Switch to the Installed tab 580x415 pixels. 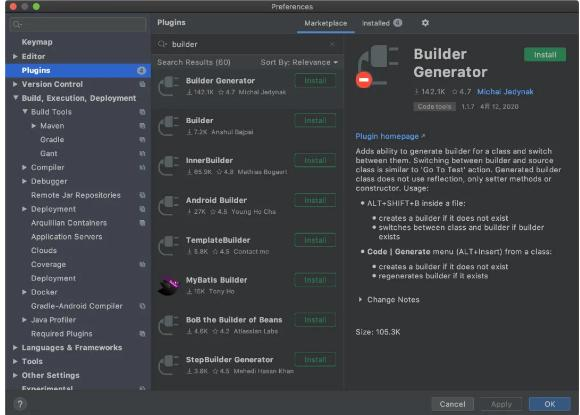click(382, 23)
